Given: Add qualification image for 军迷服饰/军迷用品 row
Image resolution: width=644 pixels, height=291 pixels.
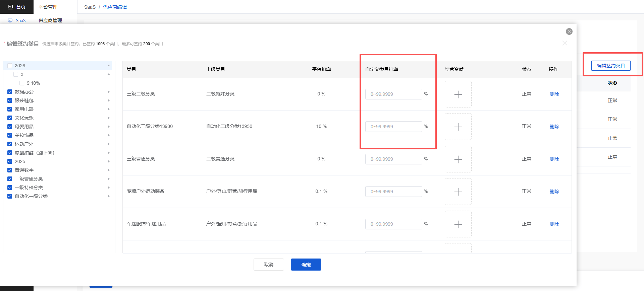Looking at the screenshot, I should [x=458, y=224].
